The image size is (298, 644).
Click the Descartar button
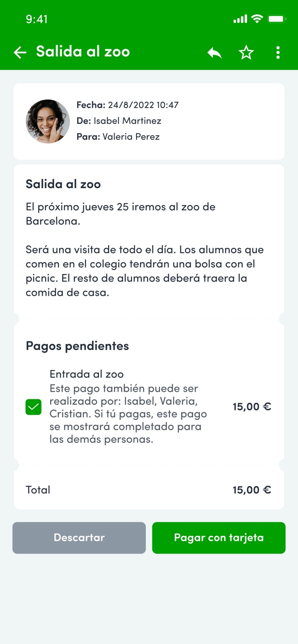point(79,538)
